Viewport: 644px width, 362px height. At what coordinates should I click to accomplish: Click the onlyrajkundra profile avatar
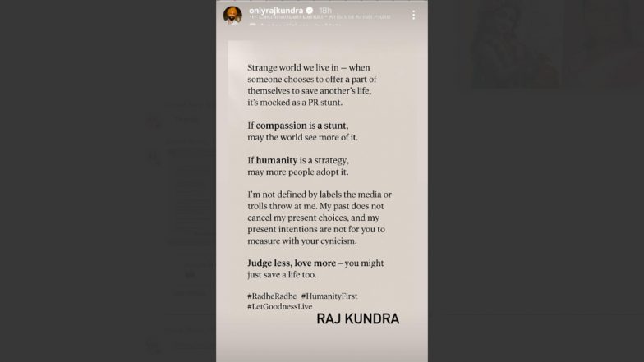pyautogui.click(x=232, y=15)
